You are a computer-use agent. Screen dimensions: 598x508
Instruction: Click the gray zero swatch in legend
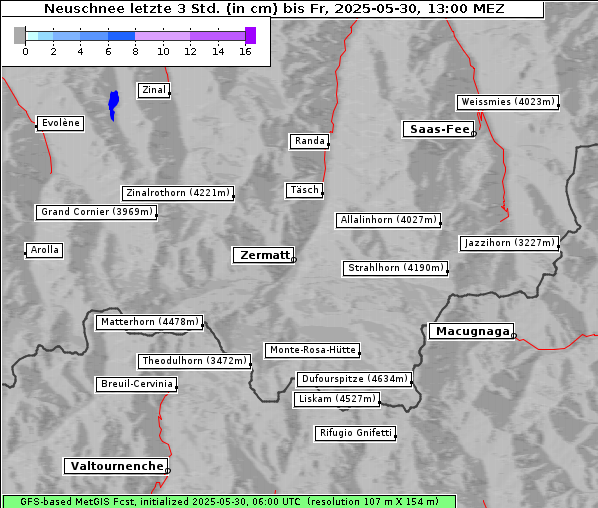[x=19, y=35]
